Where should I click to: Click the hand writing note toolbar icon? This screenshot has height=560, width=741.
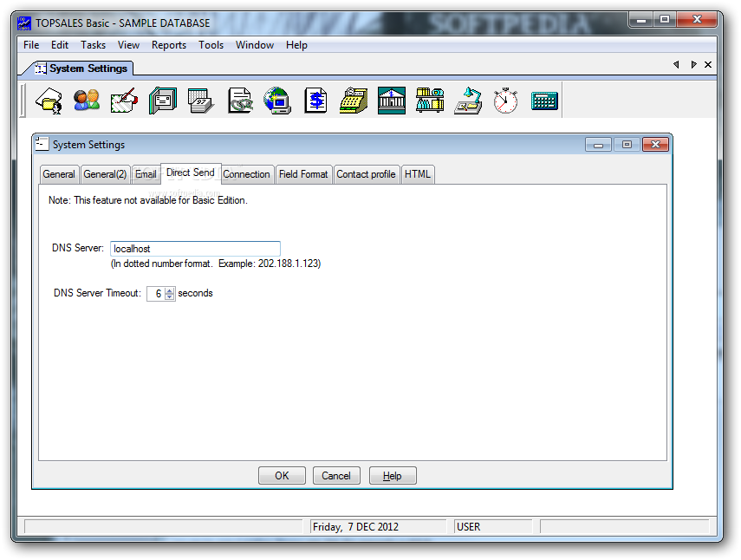click(x=124, y=101)
